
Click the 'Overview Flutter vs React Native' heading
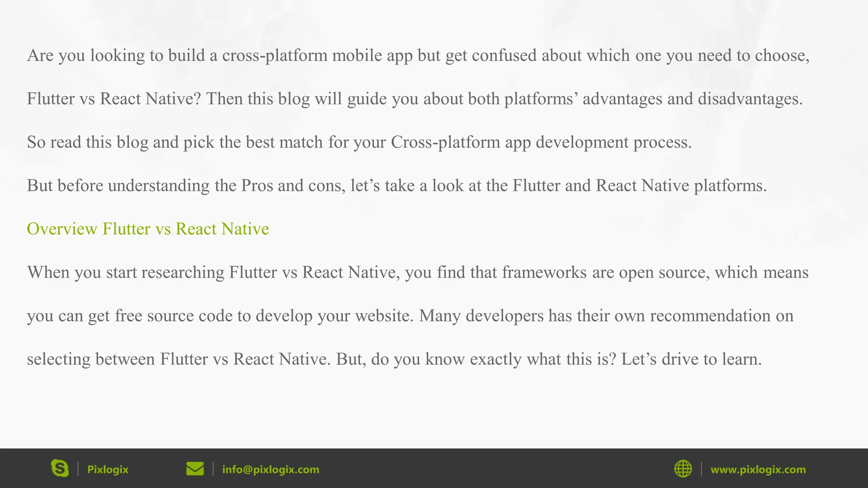pos(148,229)
